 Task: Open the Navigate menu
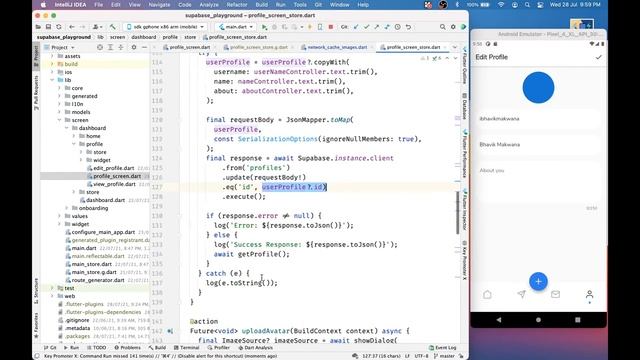pos(159,5)
